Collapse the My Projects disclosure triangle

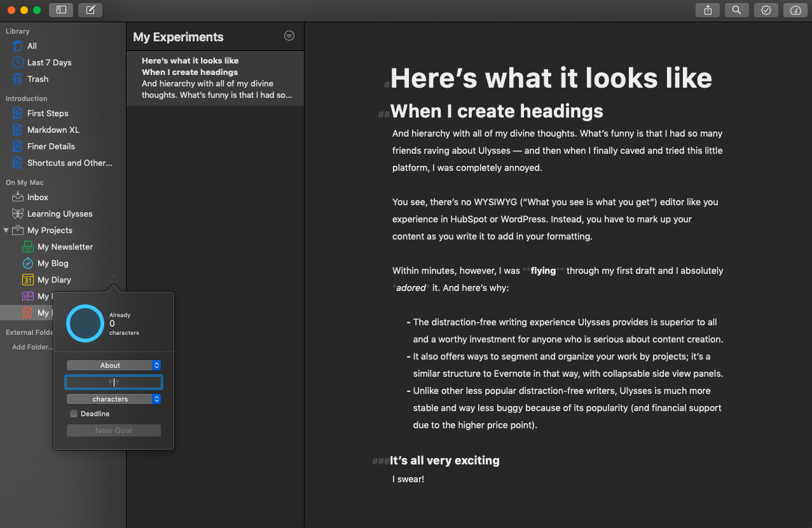pyautogui.click(x=6, y=230)
